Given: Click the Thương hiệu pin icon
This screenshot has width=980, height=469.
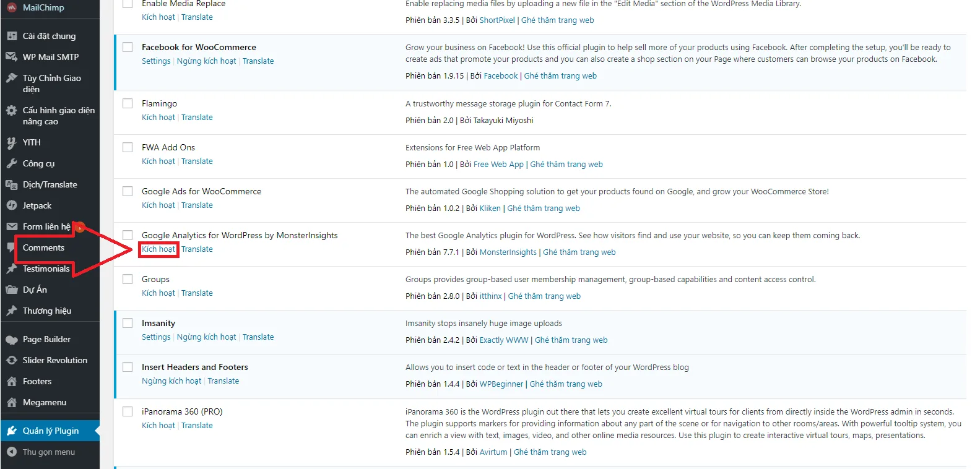Looking at the screenshot, I should (12, 311).
